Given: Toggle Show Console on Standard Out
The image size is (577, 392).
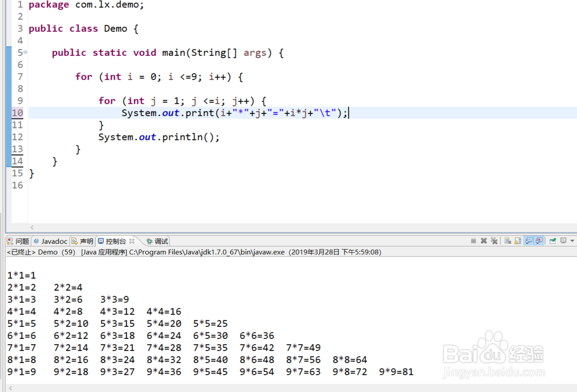Looking at the screenshot, I should [x=529, y=241].
